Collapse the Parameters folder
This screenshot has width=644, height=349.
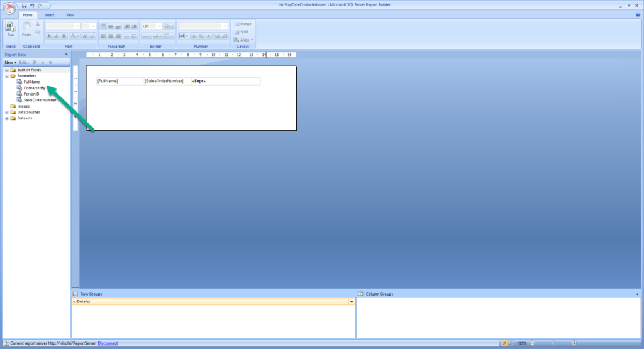(x=6, y=76)
